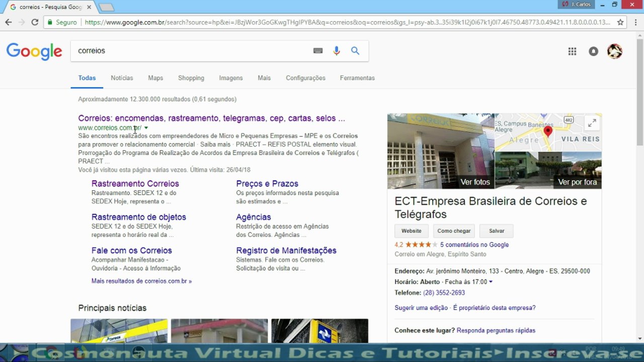Click the Ver fotos thumbnail
Viewport: 644px width, 362px height.
(441, 151)
